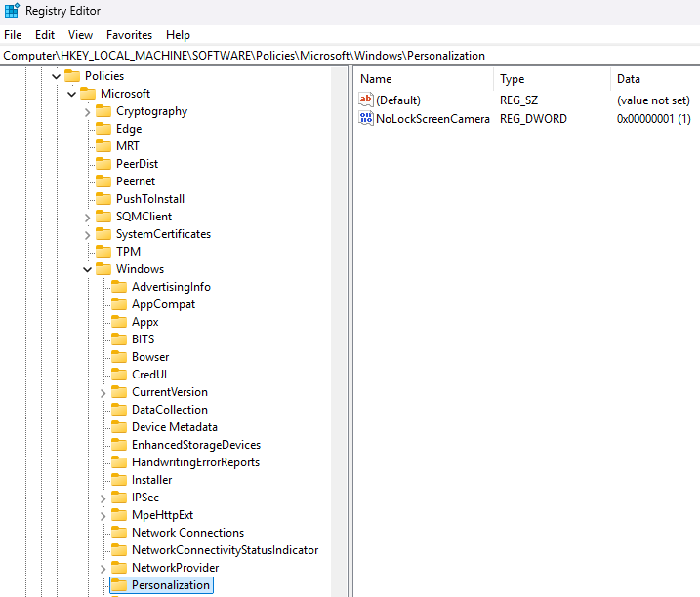Click the REG_DWORD type cell
700x597 pixels.
tap(533, 119)
